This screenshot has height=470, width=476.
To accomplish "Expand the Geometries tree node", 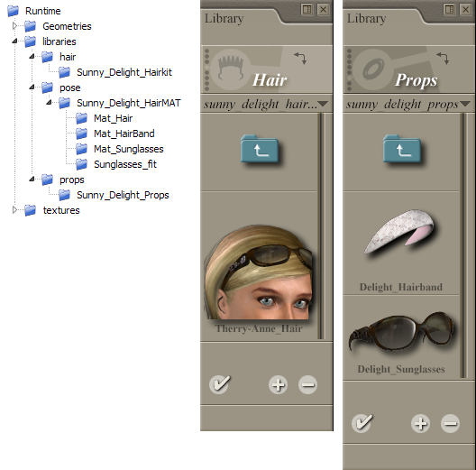I will tap(14, 26).
